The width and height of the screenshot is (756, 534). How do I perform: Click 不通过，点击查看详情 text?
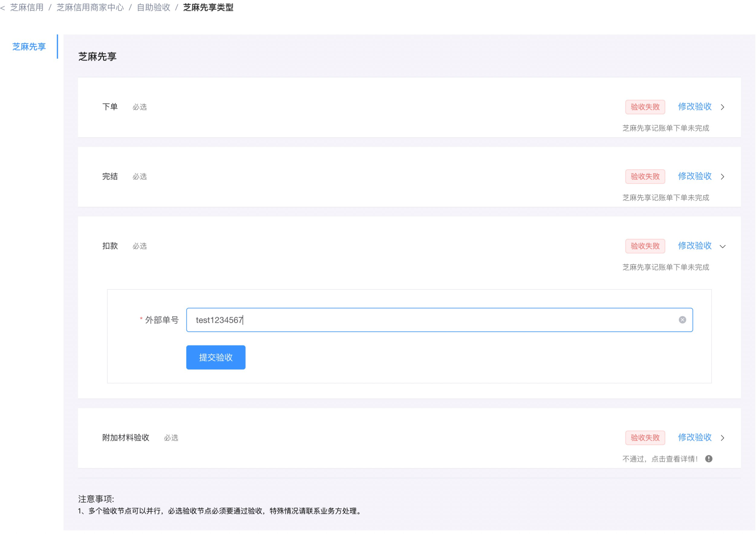point(660,459)
